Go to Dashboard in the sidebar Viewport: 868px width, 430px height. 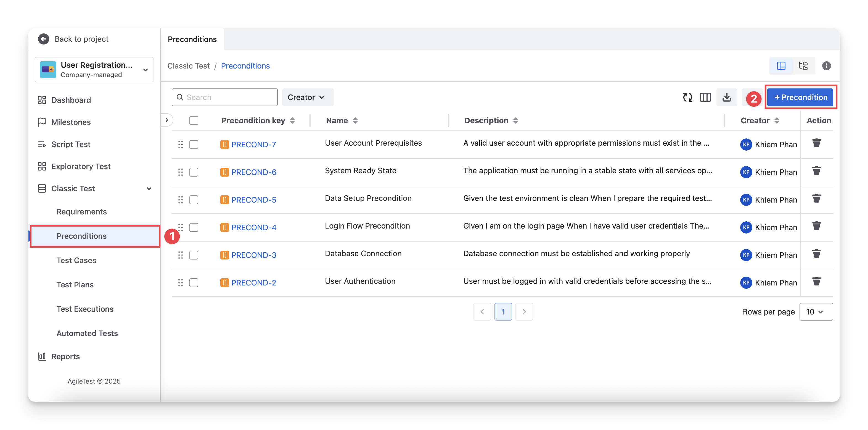point(71,100)
